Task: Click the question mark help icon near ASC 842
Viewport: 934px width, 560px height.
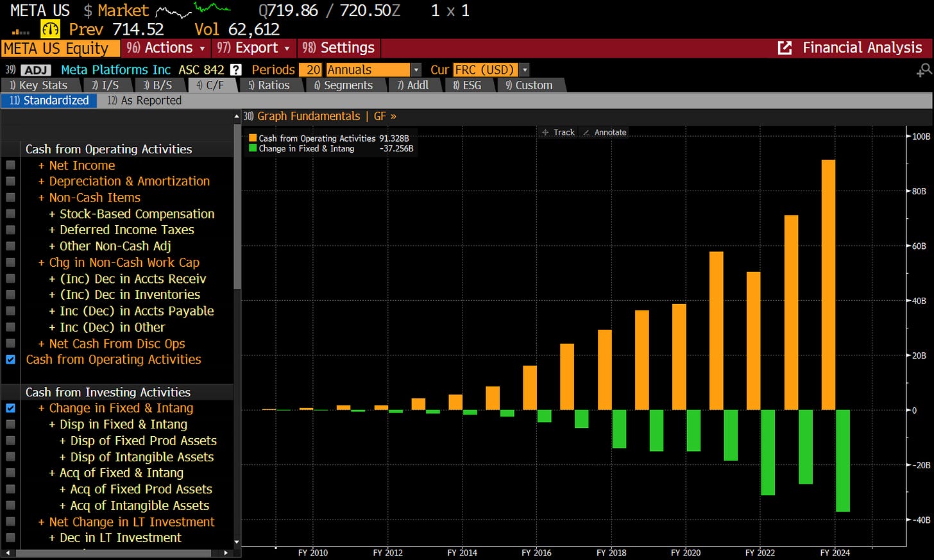Action: (x=236, y=70)
